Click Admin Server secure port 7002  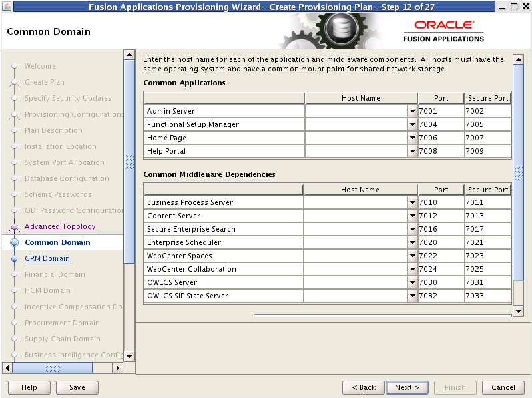pos(487,111)
